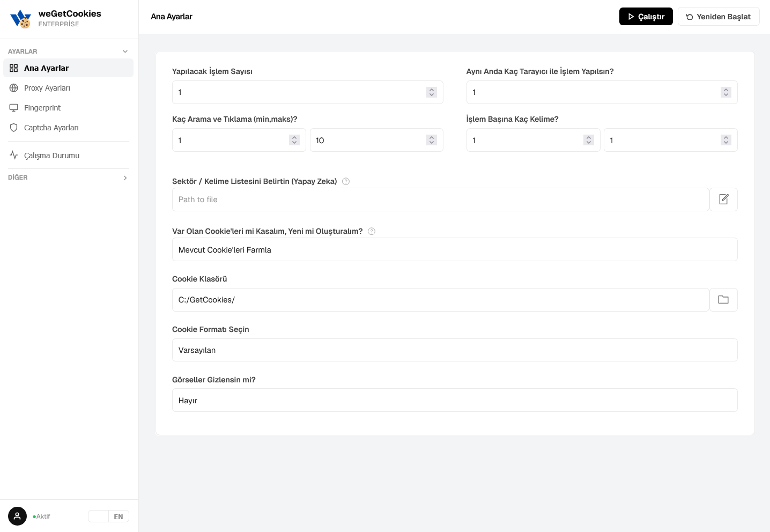Open Captcha Ayarları page
The height and width of the screenshot is (532, 770).
(x=68, y=128)
